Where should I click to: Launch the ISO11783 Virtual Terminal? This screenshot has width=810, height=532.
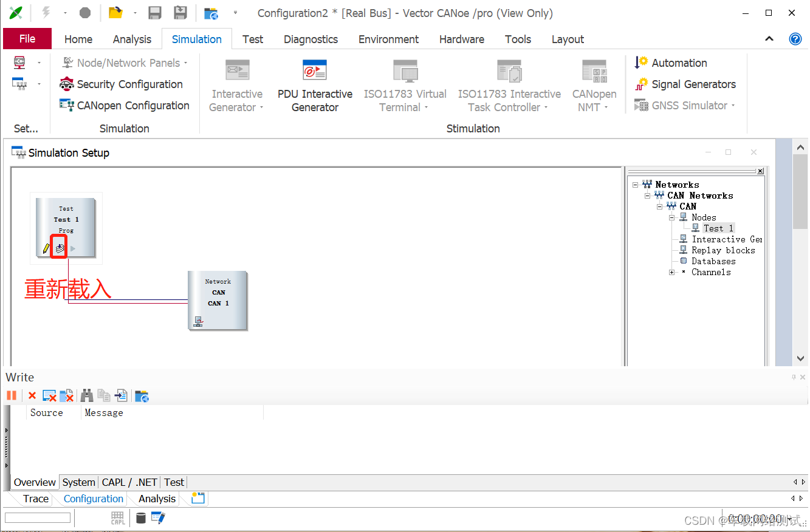click(x=405, y=85)
